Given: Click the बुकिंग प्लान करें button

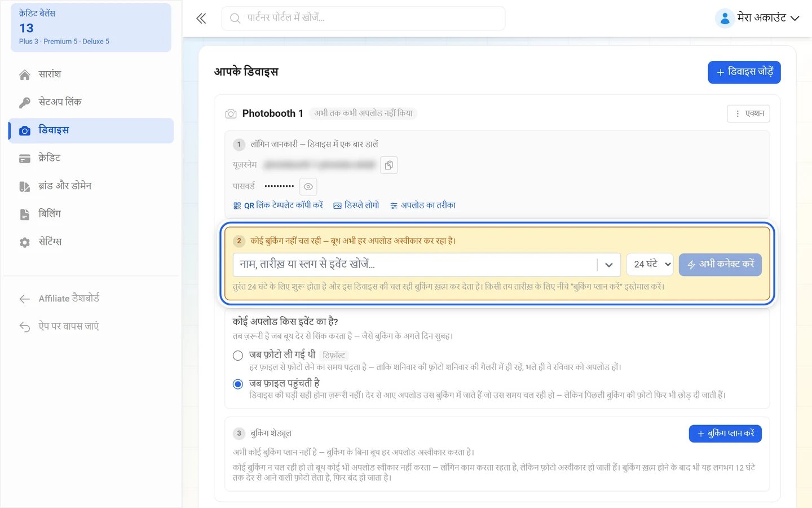Looking at the screenshot, I should (x=725, y=433).
